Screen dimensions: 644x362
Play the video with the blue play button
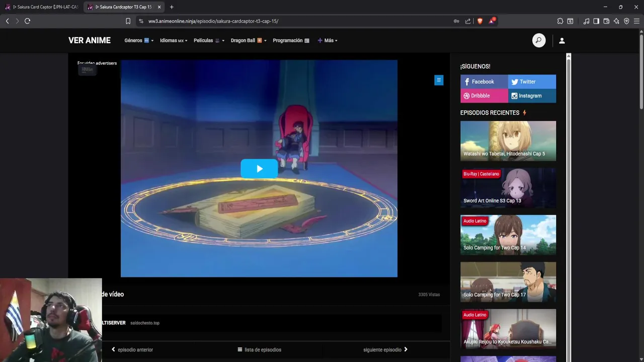[x=259, y=169]
